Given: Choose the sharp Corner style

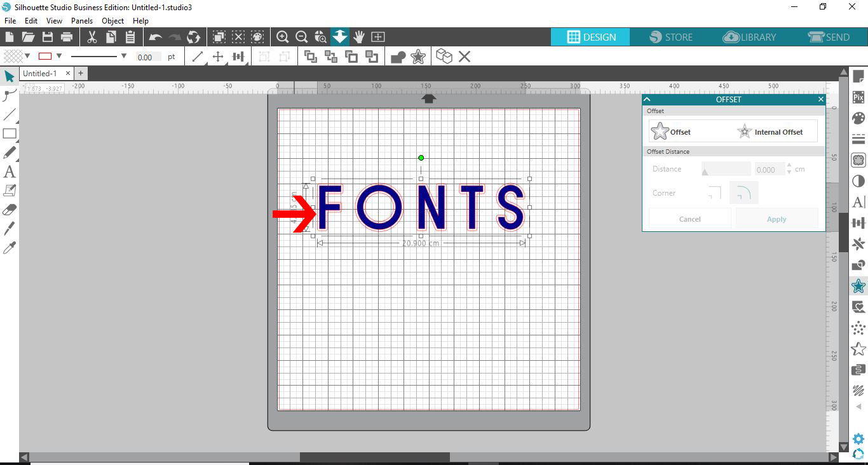Looking at the screenshot, I should coord(715,193).
